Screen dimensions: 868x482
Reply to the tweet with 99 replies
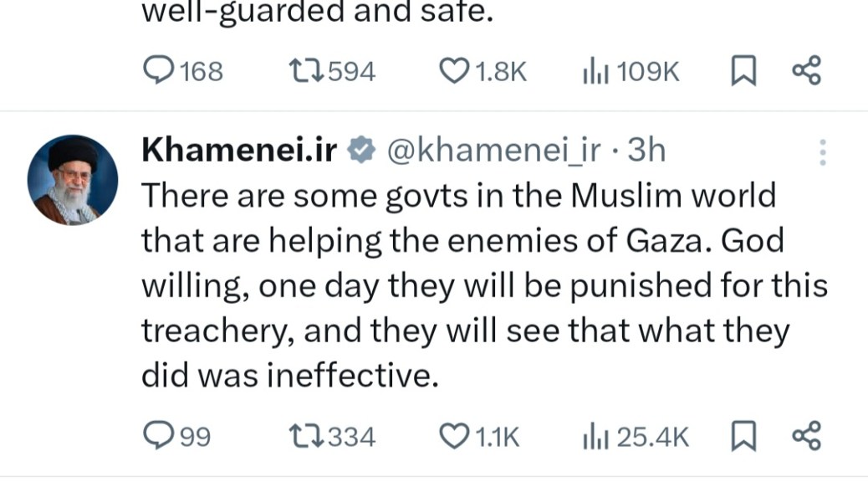pyautogui.click(x=159, y=435)
